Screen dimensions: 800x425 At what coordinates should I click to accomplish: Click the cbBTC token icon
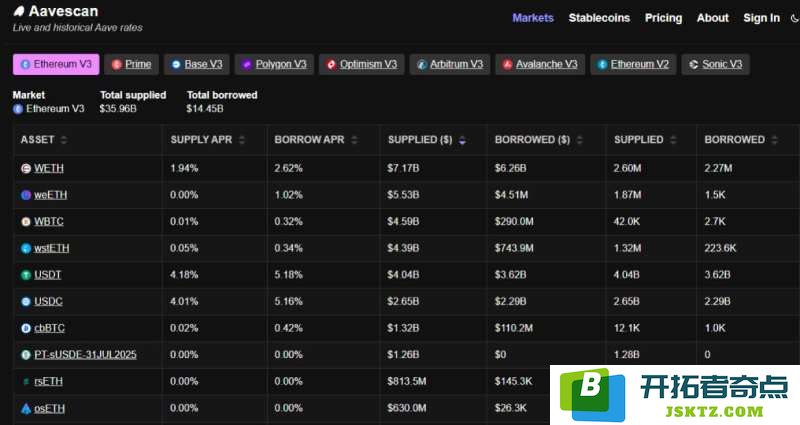[x=26, y=328]
